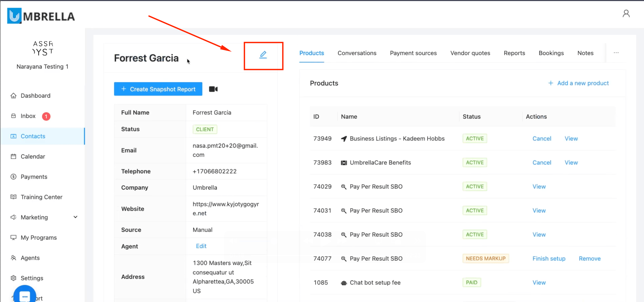Click Finish setup for product 74077
The height and width of the screenshot is (302, 644).
click(549, 259)
